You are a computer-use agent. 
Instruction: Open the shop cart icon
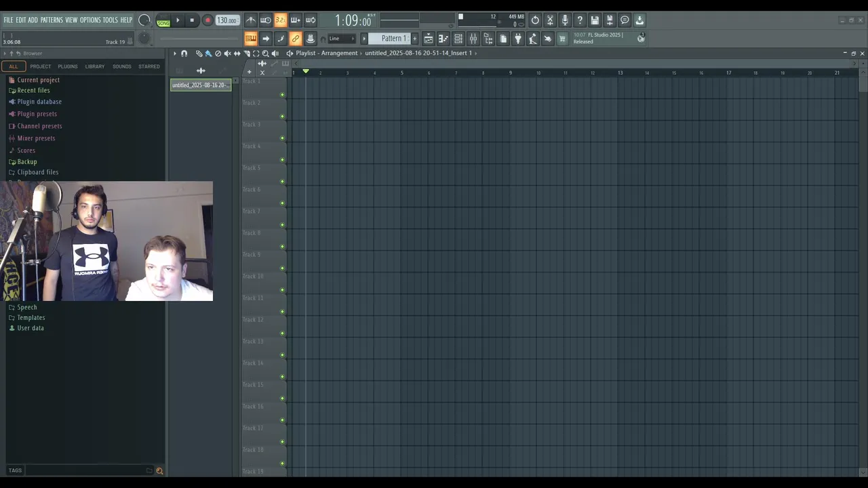(x=561, y=39)
